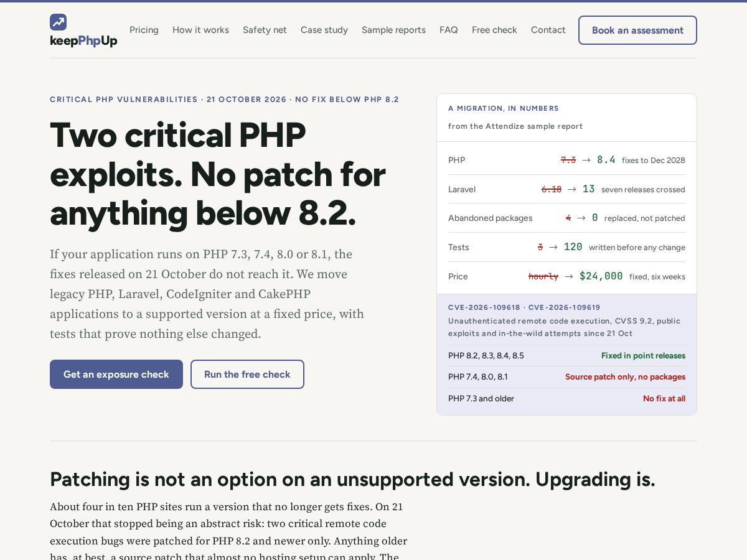Open the Free check nav link
The height and width of the screenshot is (560, 747).
(x=494, y=30)
